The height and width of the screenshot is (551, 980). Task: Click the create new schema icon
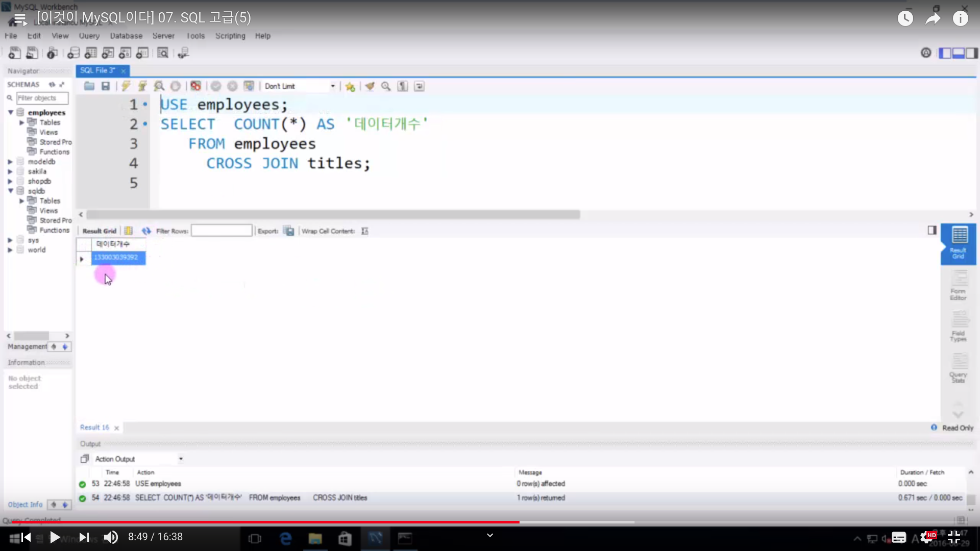(73, 53)
